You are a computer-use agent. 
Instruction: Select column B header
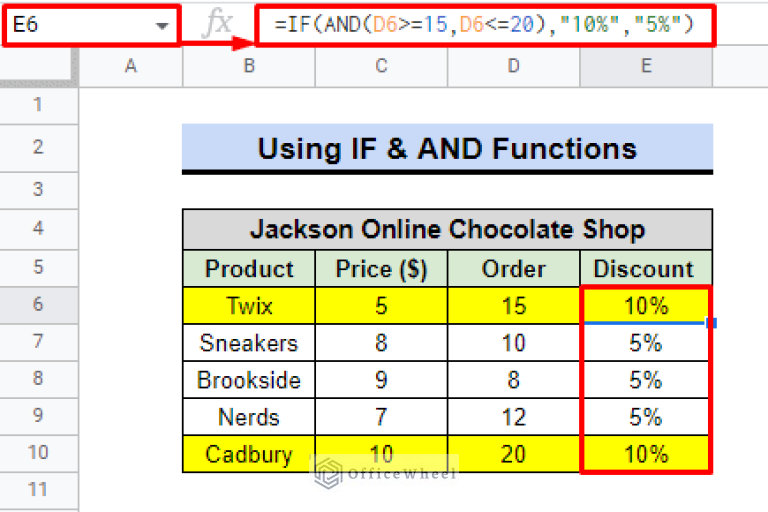[x=248, y=66]
